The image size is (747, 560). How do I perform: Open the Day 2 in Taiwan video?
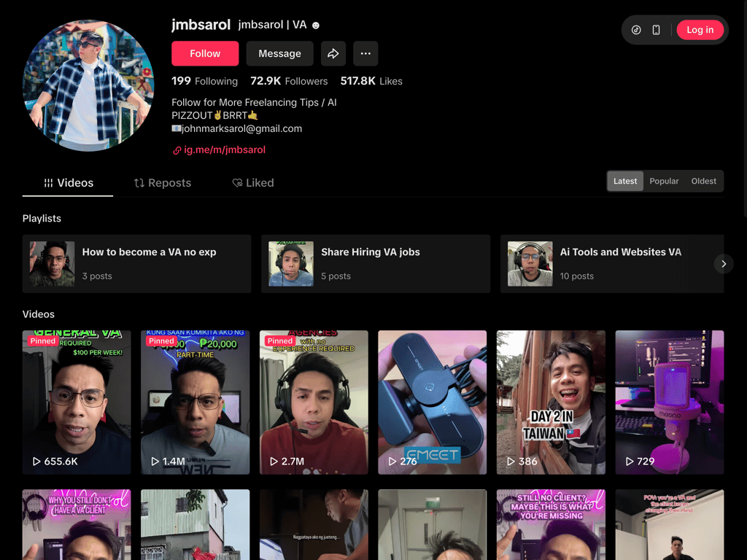551,402
